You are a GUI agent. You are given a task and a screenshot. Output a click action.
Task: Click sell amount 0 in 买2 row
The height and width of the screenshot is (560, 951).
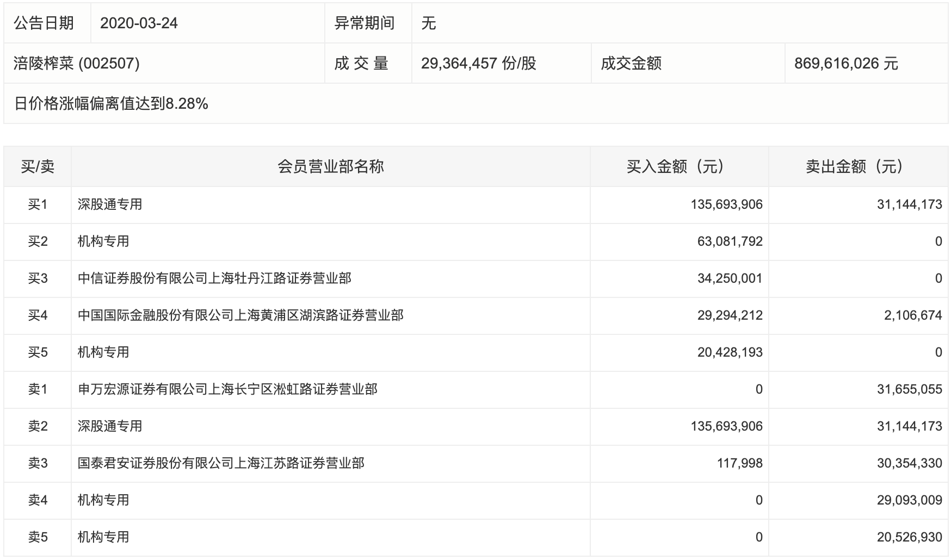coord(938,241)
